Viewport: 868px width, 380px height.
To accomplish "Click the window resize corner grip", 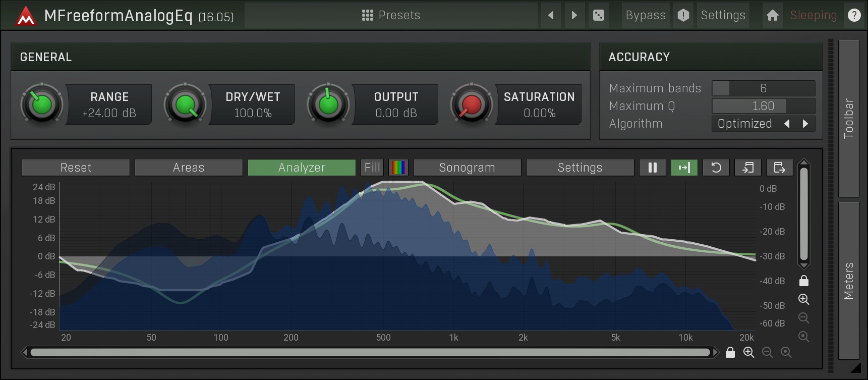I will tap(855, 368).
